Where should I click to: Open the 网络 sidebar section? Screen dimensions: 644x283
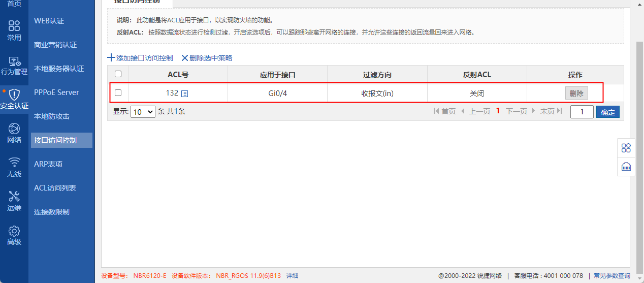click(x=14, y=133)
